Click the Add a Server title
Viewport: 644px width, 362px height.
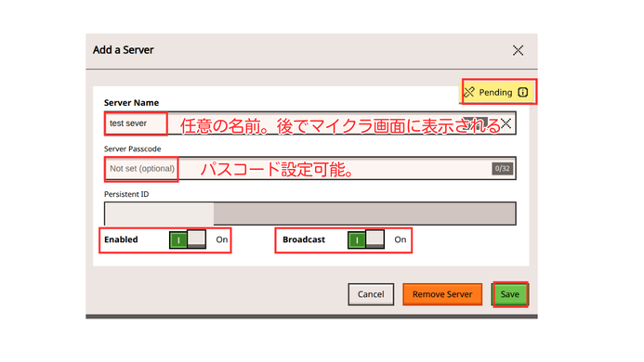coord(124,50)
